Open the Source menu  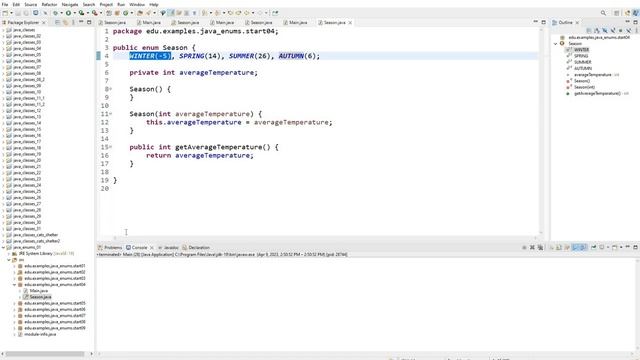click(x=31, y=4)
